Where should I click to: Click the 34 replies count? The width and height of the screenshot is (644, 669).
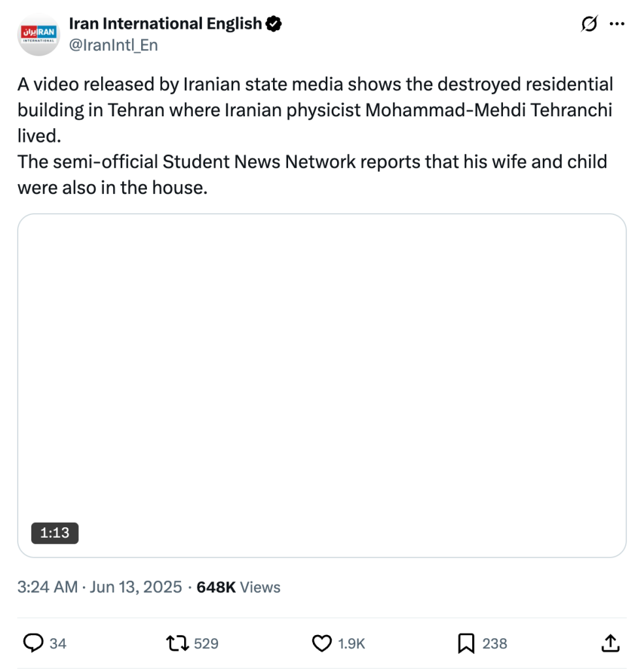point(58,644)
